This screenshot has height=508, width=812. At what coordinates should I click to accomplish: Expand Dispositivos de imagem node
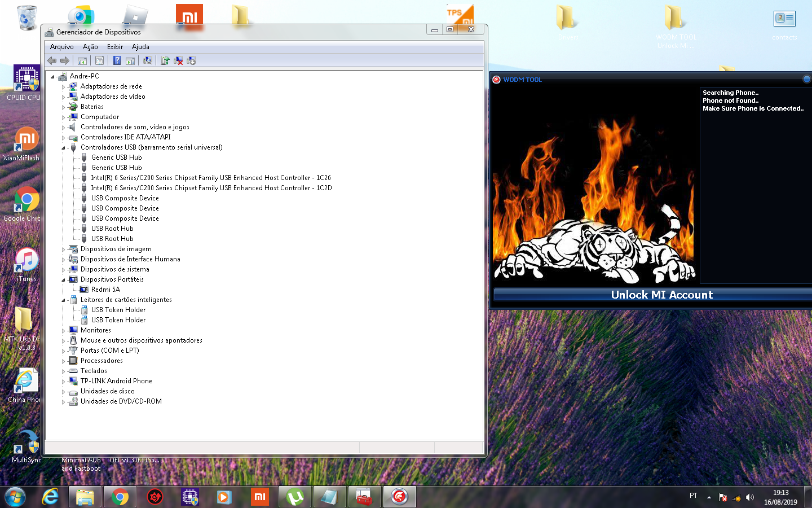coord(63,249)
